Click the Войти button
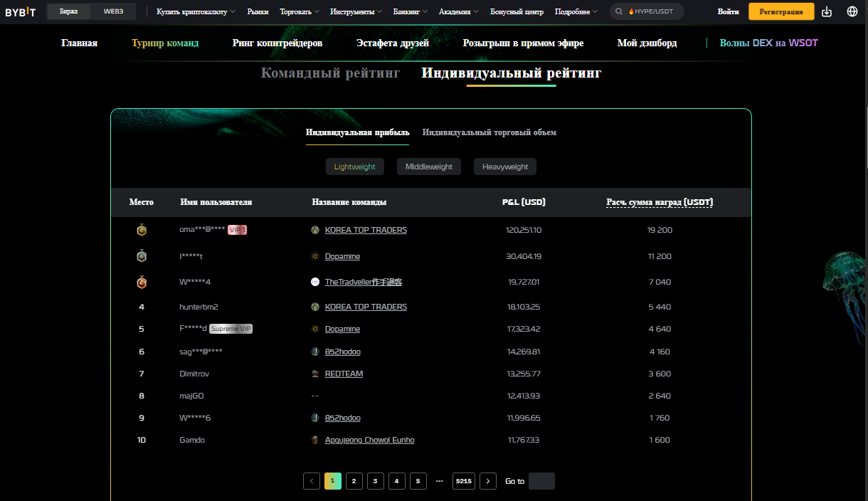The image size is (868, 501). pos(728,11)
